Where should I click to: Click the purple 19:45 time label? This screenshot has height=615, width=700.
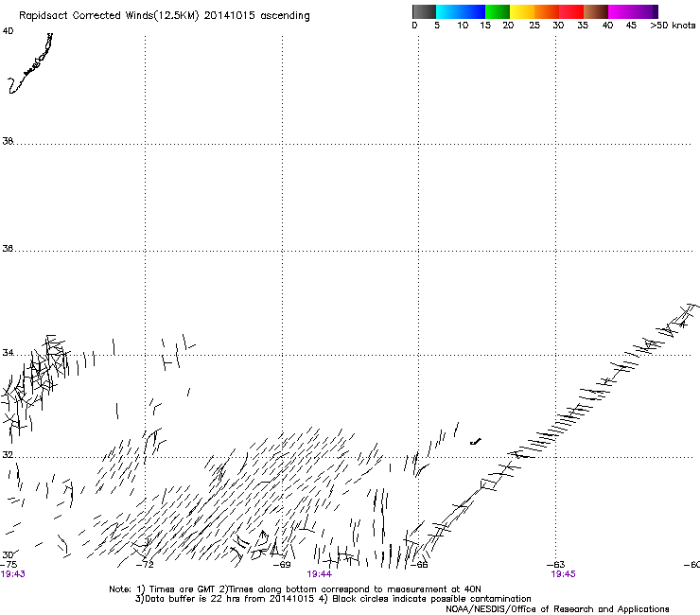click(x=564, y=574)
